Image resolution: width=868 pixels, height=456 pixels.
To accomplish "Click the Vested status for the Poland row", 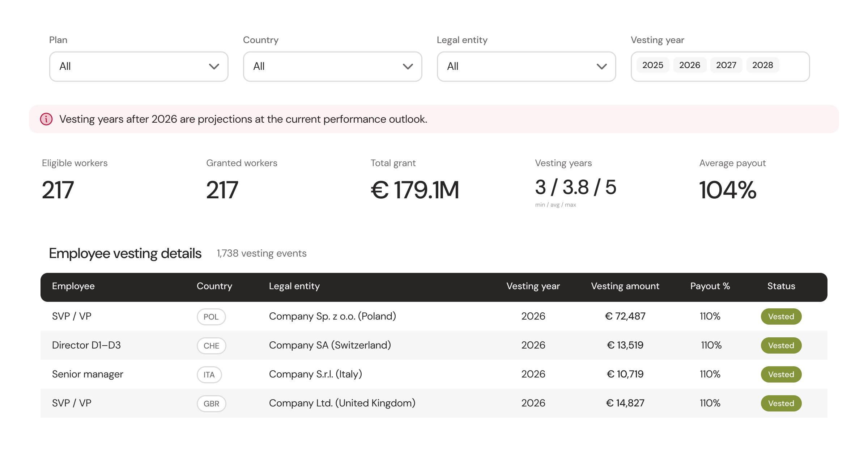I will click(x=781, y=316).
